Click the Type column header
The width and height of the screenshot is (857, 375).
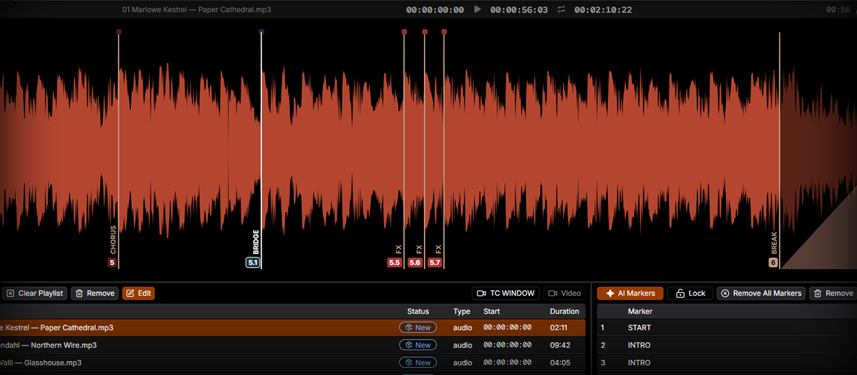pyautogui.click(x=462, y=312)
